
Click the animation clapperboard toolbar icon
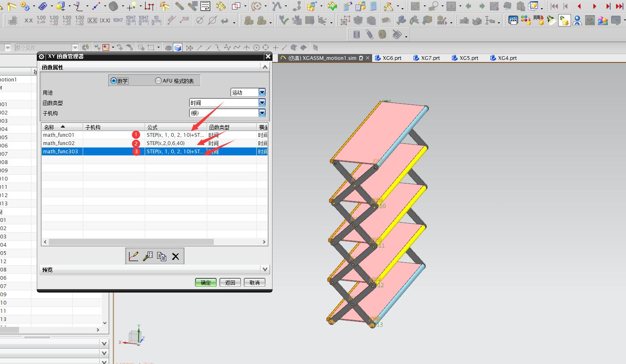coord(513,20)
